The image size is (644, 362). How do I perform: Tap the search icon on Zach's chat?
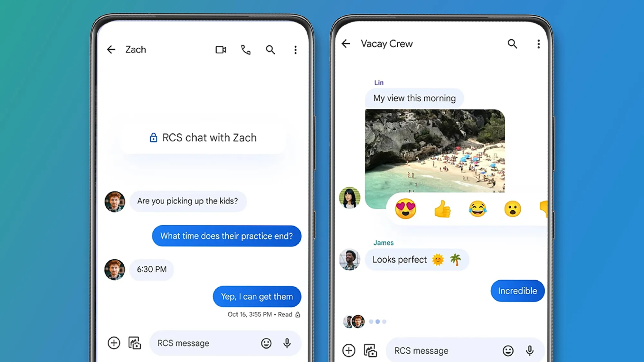(x=270, y=50)
